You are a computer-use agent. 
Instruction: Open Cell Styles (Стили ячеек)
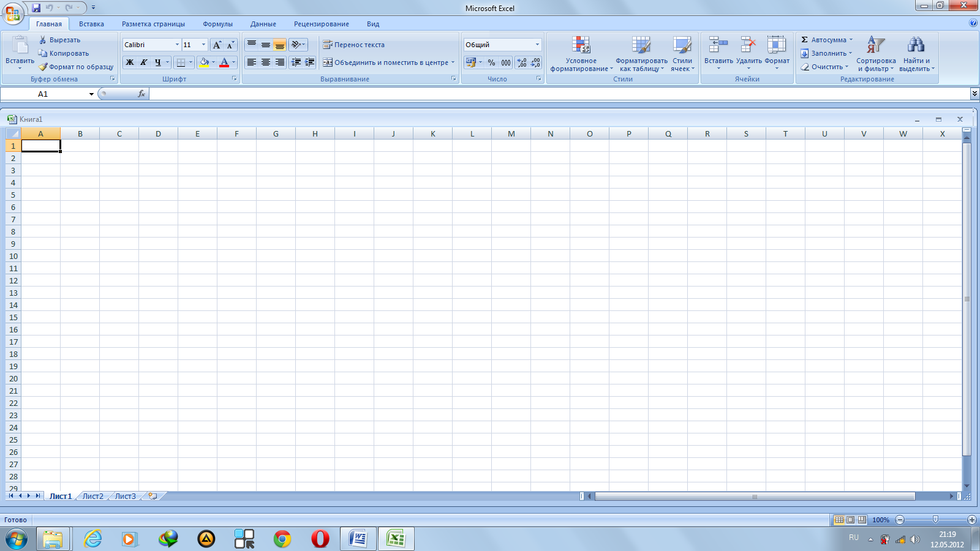click(x=682, y=54)
